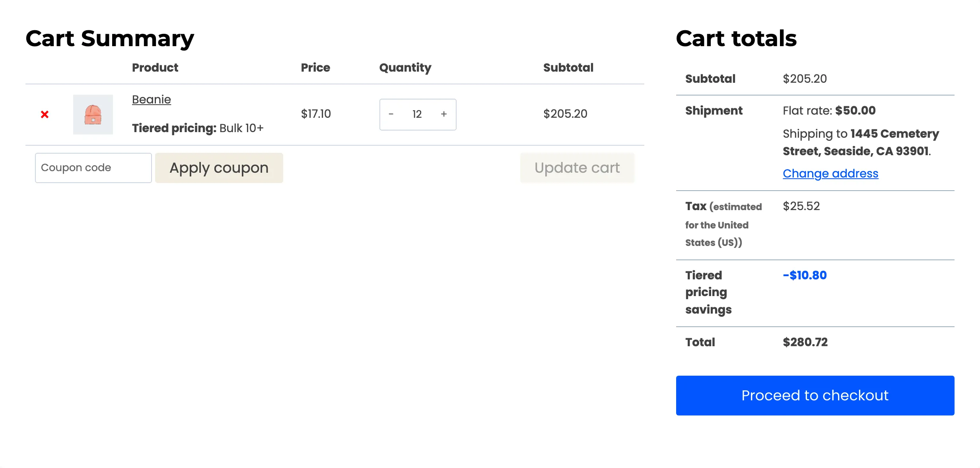
Task: Click into the Coupon code field
Action: tap(93, 168)
